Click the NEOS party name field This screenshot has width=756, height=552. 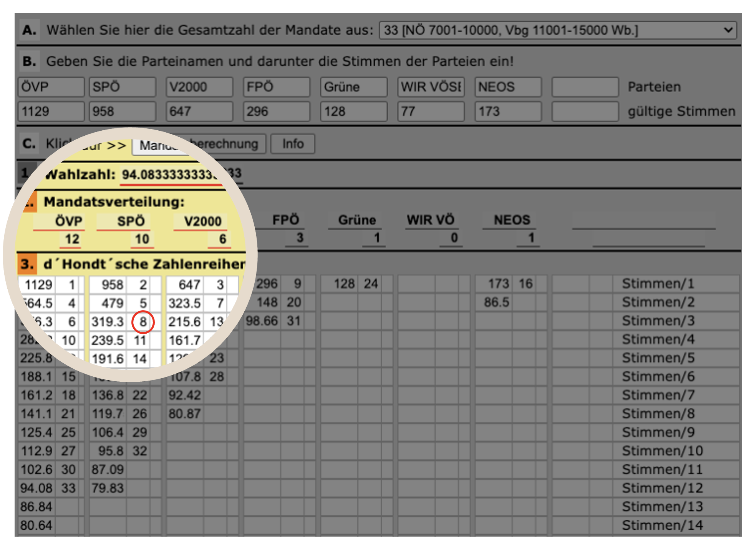tap(508, 87)
